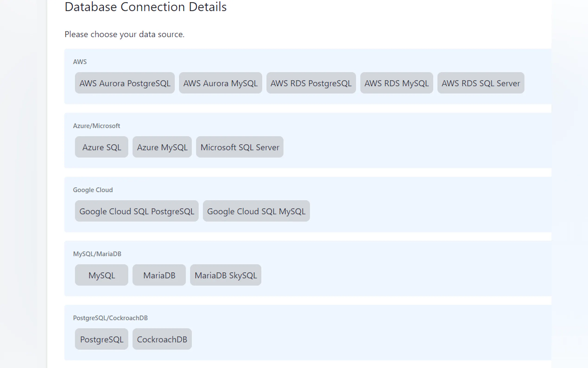This screenshot has width=588, height=368.
Task: Click the PostgreSQL/CockroachDB section label
Action: point(110,318)
